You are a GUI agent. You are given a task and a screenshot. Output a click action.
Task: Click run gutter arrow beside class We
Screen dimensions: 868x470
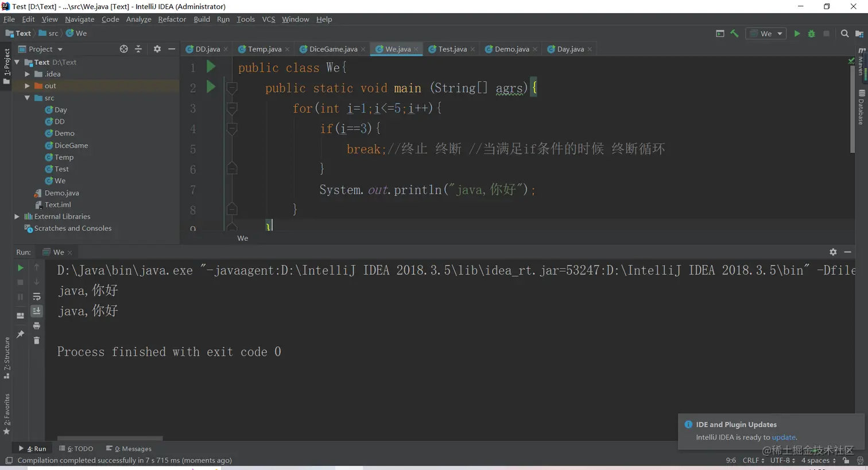(x=211, y=67)
